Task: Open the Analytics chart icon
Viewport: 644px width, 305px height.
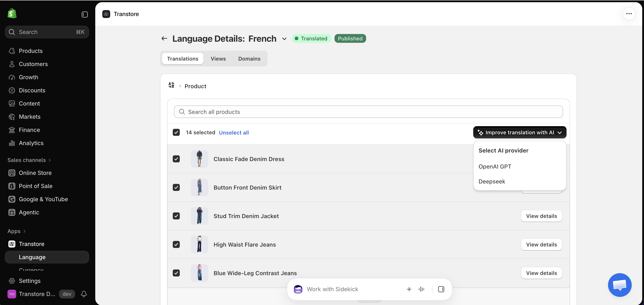Action: pyautogui.click(x=12, y=143)
